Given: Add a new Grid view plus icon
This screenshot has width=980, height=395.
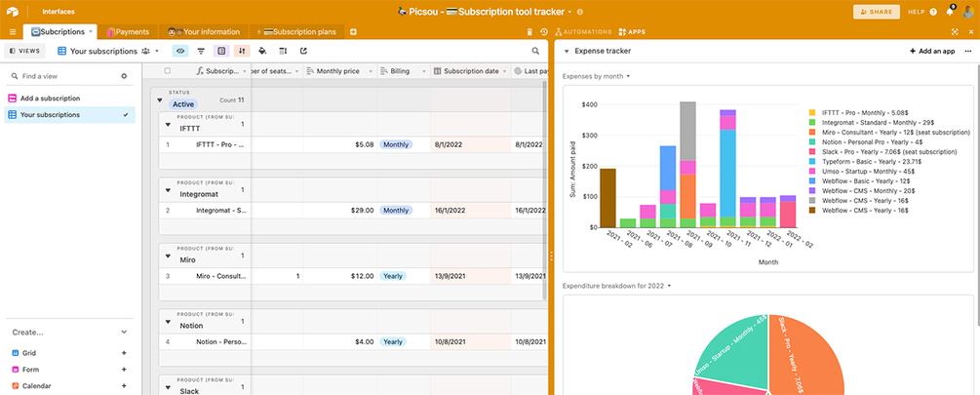Looking at the screenshot, I should pos(124,353).
